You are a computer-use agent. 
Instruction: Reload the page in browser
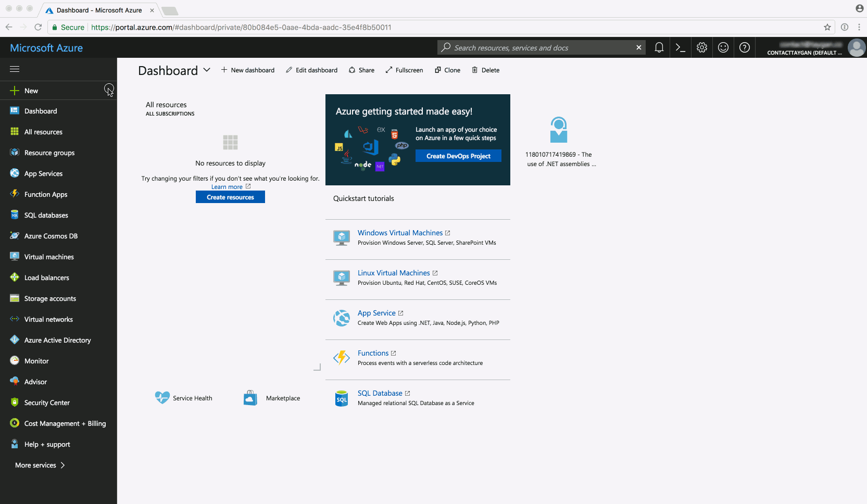[x=37, y=27]
